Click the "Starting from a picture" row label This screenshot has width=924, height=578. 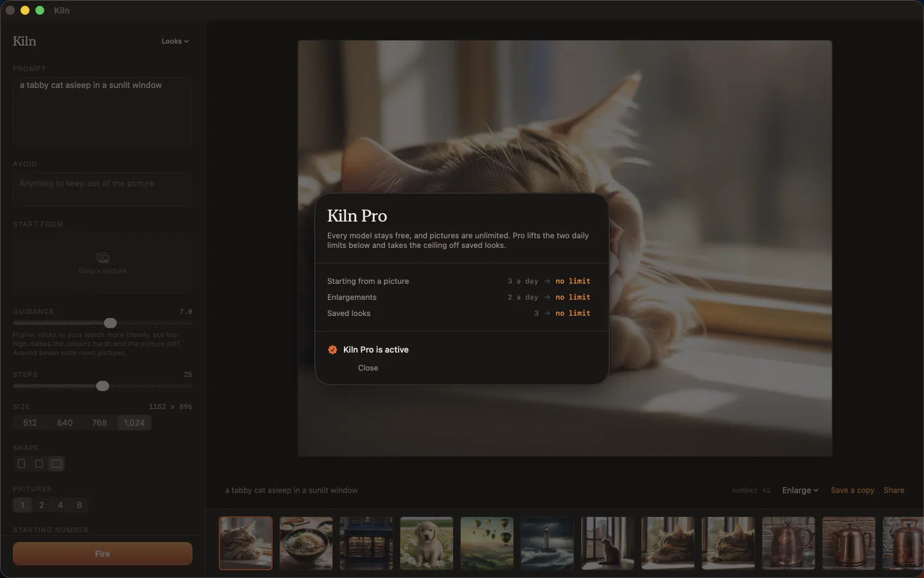point(368,281)
